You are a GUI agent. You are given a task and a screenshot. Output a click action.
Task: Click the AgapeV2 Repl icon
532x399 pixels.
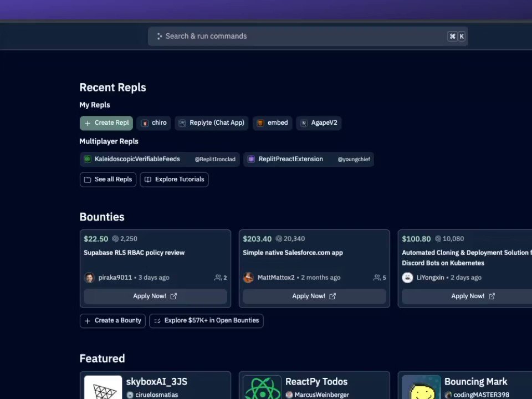pos(304,123)
